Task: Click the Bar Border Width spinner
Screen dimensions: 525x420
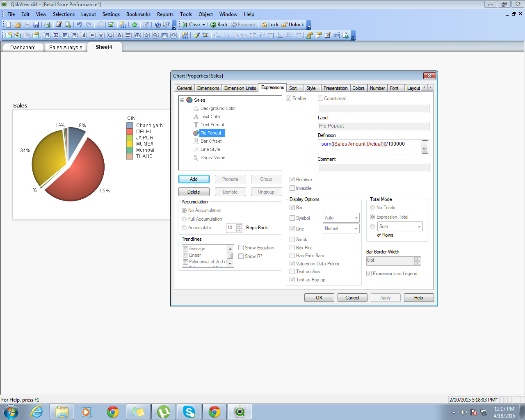Action: click(418, 261)
